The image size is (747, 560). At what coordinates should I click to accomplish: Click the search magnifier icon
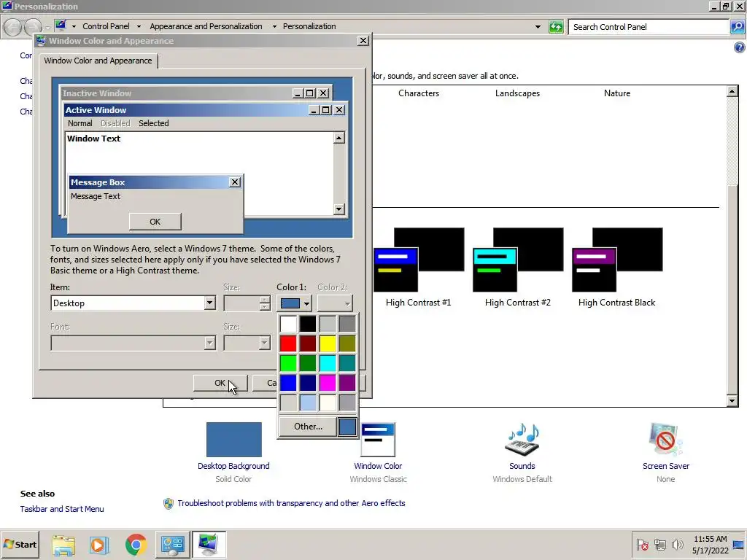click(737, 27)
